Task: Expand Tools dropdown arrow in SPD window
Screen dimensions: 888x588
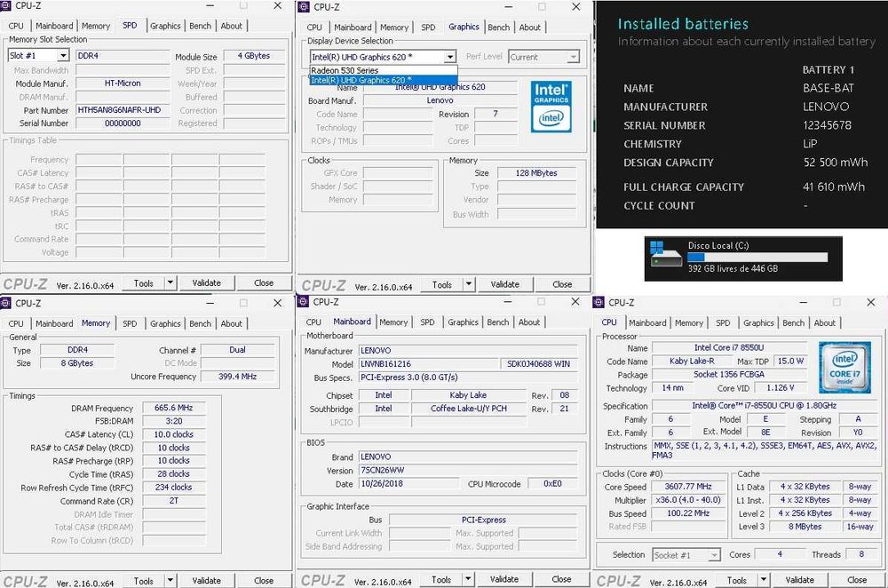Action: pyautogui.click(x=170, y=282)
